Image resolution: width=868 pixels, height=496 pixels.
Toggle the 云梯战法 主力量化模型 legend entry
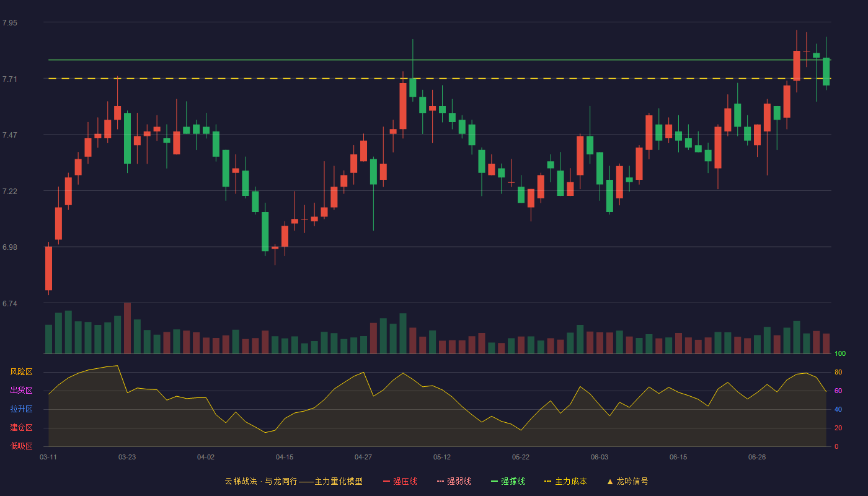(293, 481)
